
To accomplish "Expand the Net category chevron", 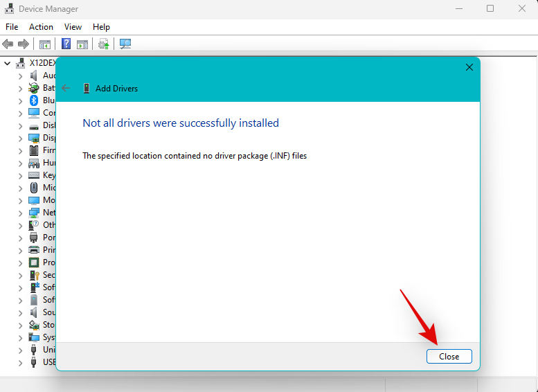I will tap(20, 213).
